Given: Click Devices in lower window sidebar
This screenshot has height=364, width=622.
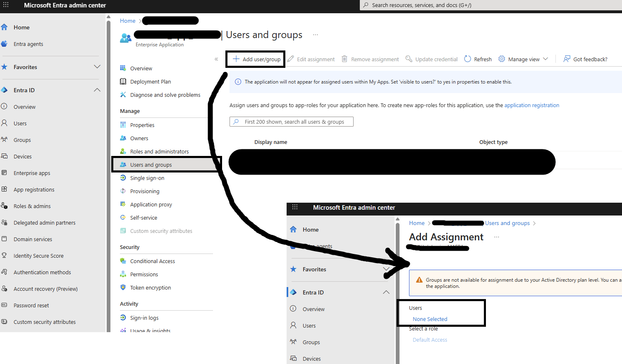Looking at the screenshot, I should [311, 359].
